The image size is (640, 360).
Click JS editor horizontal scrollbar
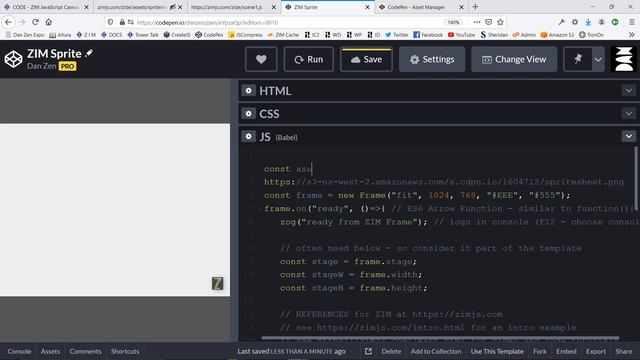pos(440,338)
